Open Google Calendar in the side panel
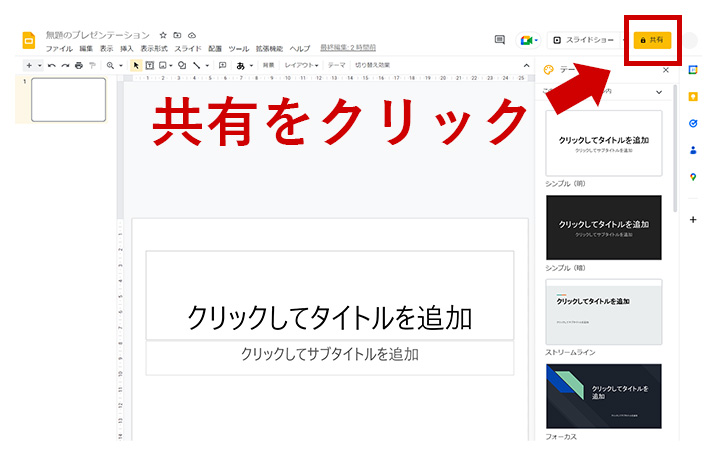 click(693, 70)
